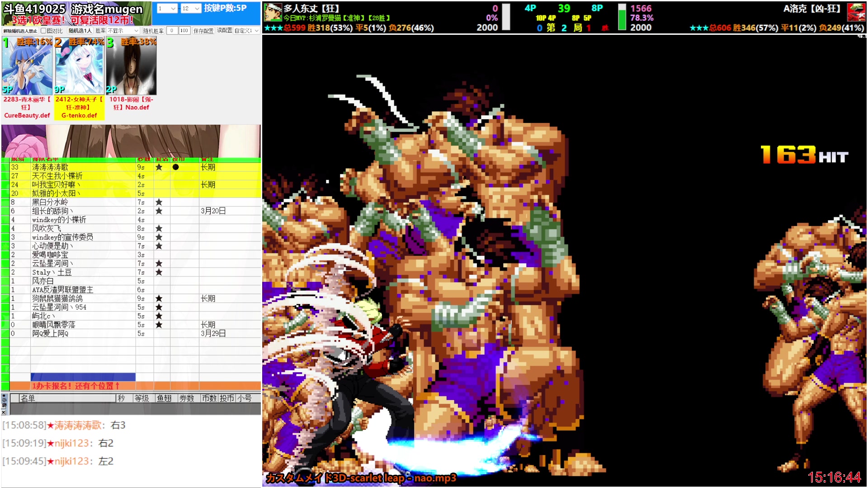Viewport: 868px width, 488px height.
Task: Click the small X close icon beside 名单 panel
Action: 4,412
